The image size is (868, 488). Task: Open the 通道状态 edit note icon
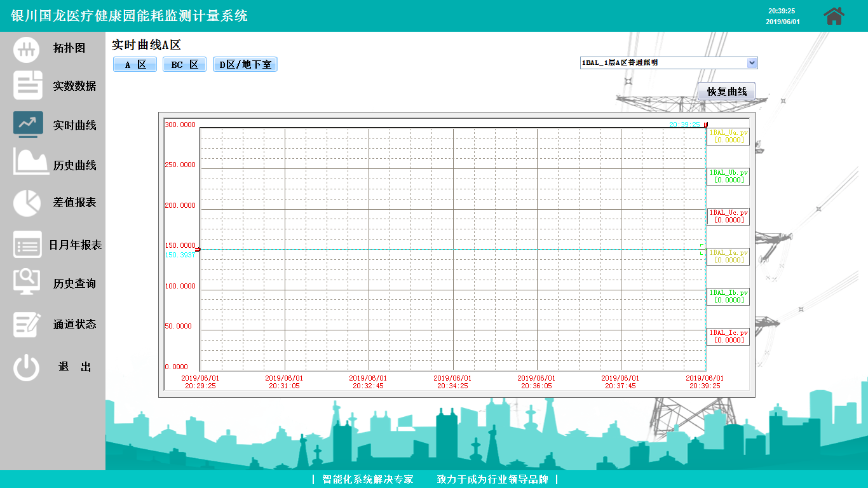click(x=27, y=324)
